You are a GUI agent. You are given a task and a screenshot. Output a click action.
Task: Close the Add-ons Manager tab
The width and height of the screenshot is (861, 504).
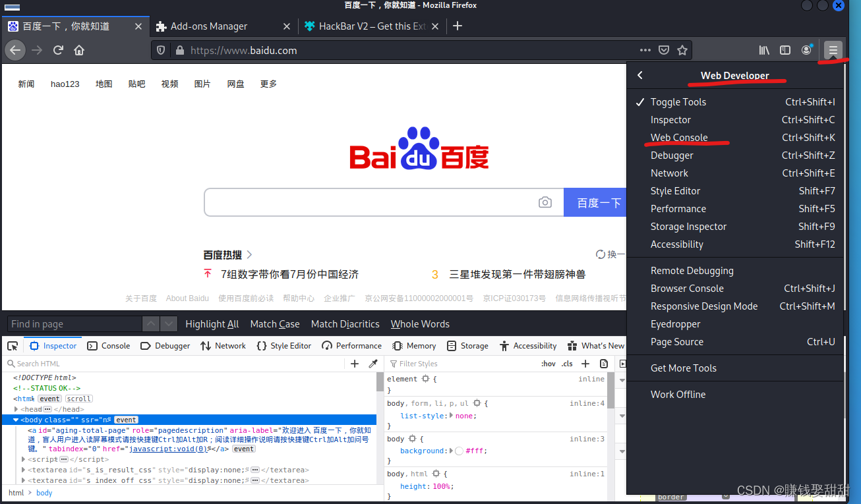pos(286,26)
